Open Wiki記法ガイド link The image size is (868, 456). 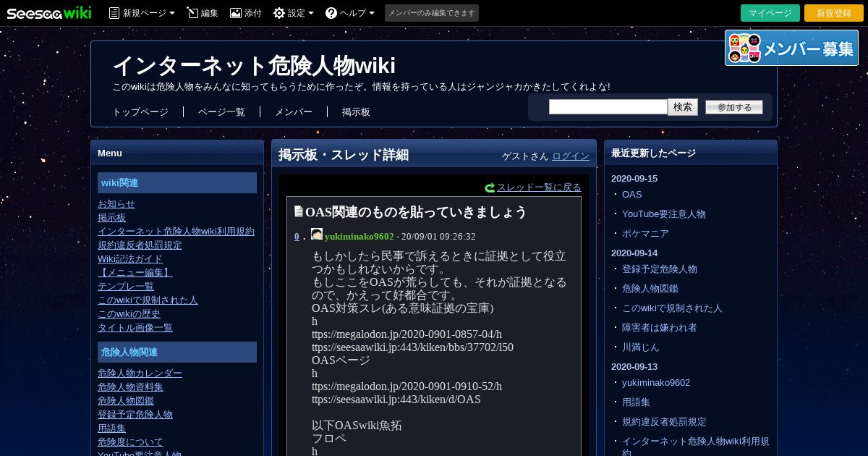[130, 259]
